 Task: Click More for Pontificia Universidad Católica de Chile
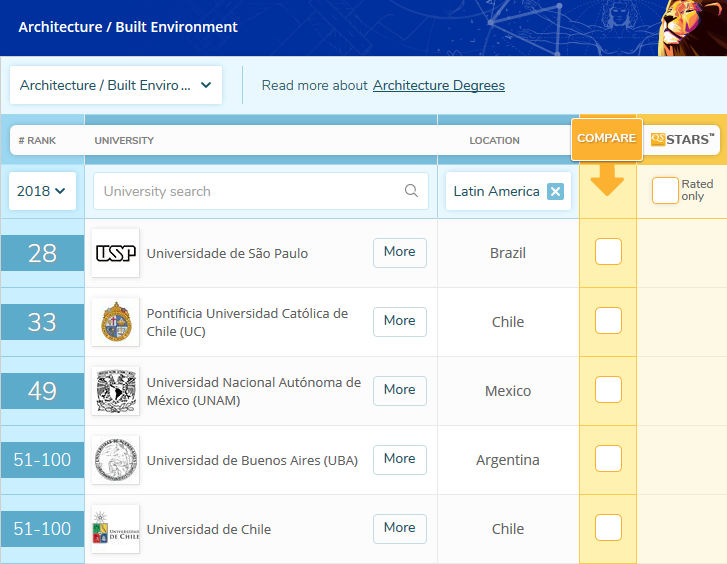coord(400,322)
